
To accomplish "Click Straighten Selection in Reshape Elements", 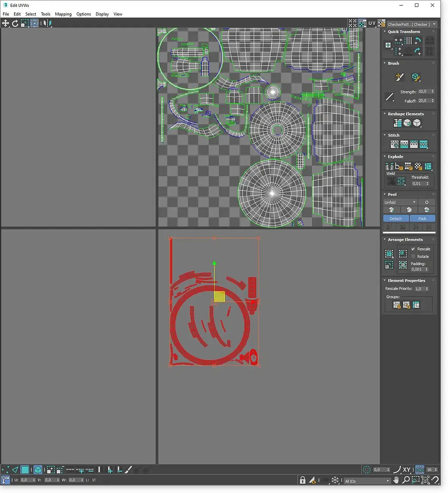I will pyautogui.click(x=398, y=123).
